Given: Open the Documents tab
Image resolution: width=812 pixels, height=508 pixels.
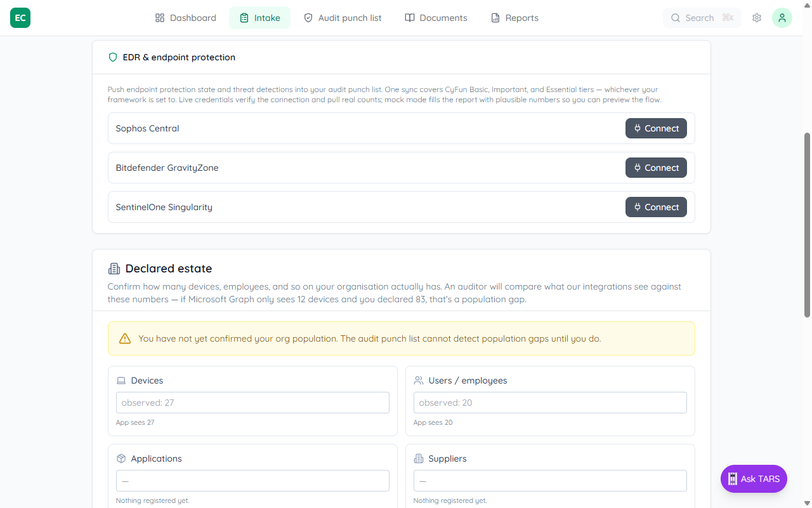Looking at the screenshot, I should tap(436, 18).
